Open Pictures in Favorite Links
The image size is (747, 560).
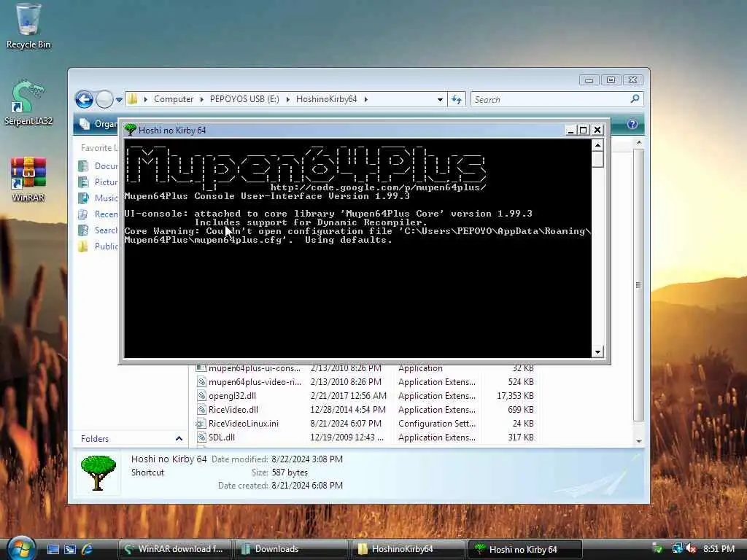[x=98, y=182]
